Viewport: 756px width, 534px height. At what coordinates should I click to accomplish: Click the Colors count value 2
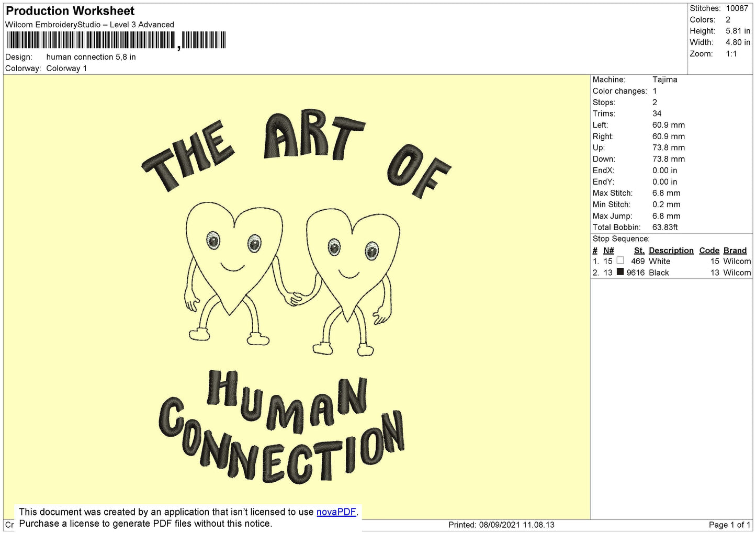(728, 20)
